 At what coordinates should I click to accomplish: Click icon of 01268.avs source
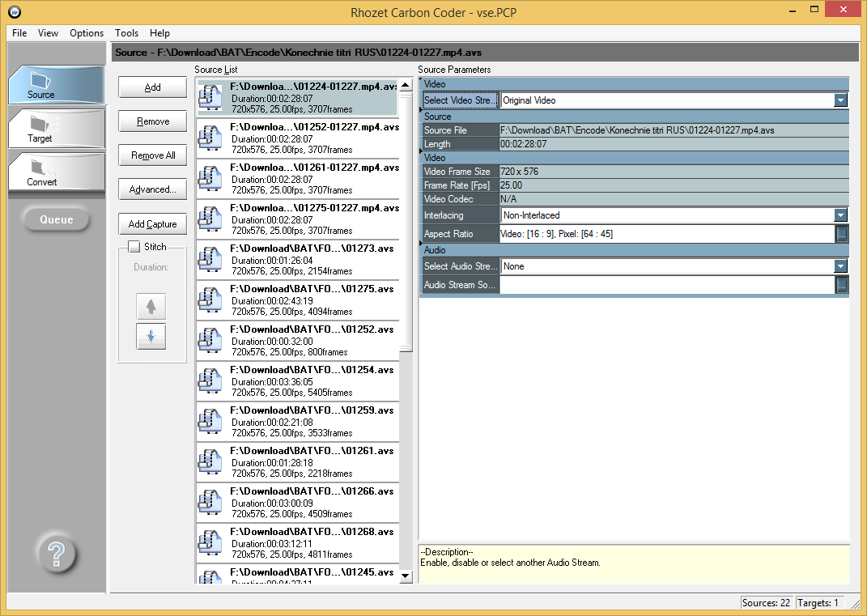point(210,542)
